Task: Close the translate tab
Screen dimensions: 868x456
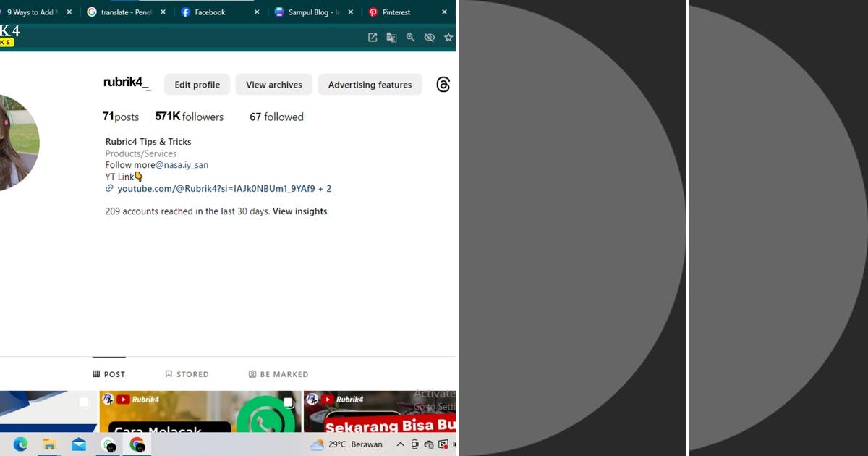Action: [163, 12]
